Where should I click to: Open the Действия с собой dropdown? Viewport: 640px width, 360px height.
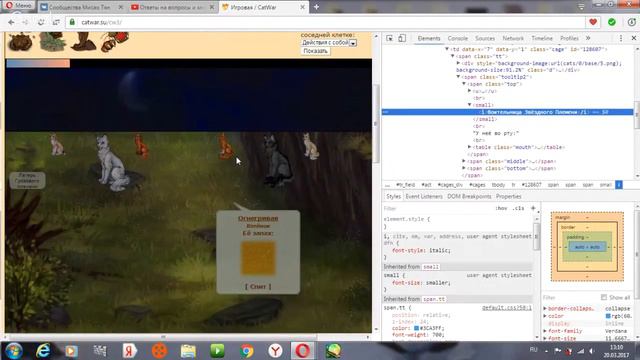pos(329,42)
